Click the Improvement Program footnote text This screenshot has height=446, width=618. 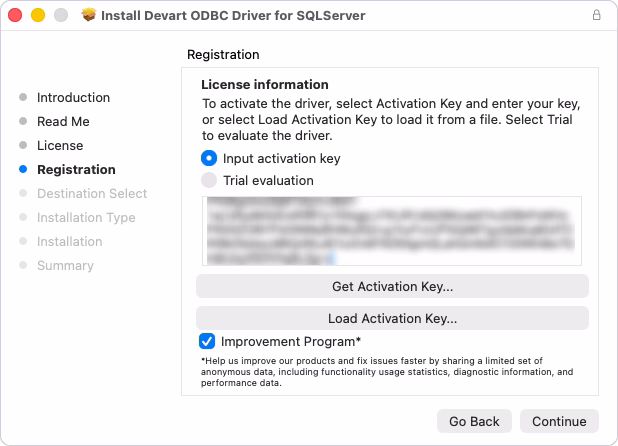point(387,372)
